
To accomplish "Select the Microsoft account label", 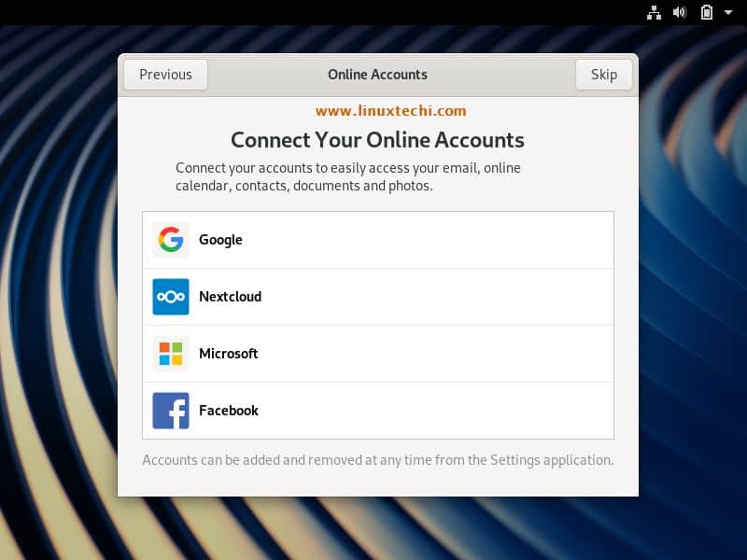I will 228,354.
